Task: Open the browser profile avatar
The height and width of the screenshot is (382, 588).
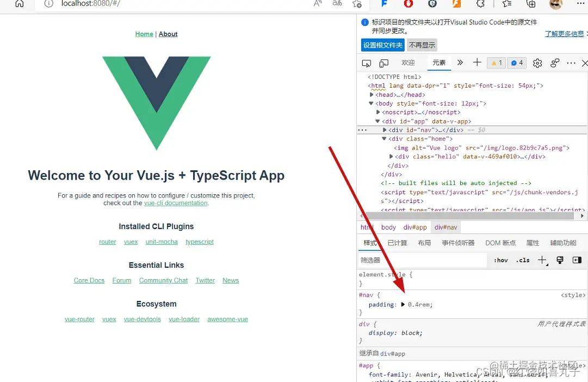Action: 555,4
